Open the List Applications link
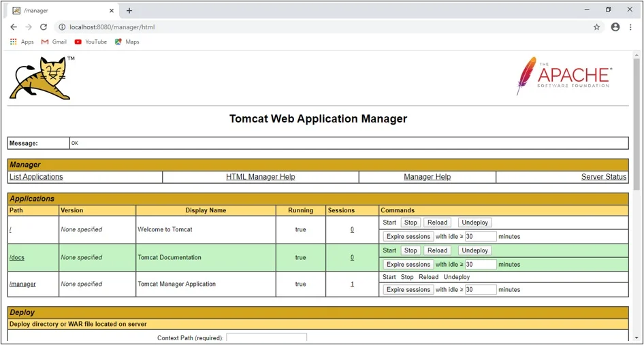The image size is (644, 345). 36,177
